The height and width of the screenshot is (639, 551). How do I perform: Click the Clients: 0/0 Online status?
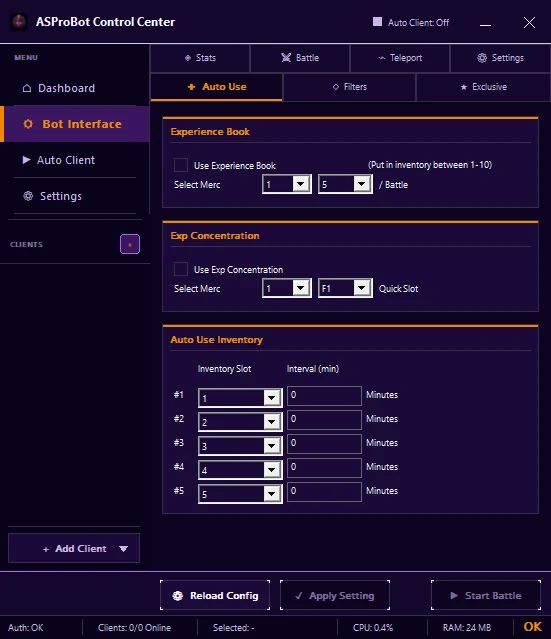pos(134,628)
